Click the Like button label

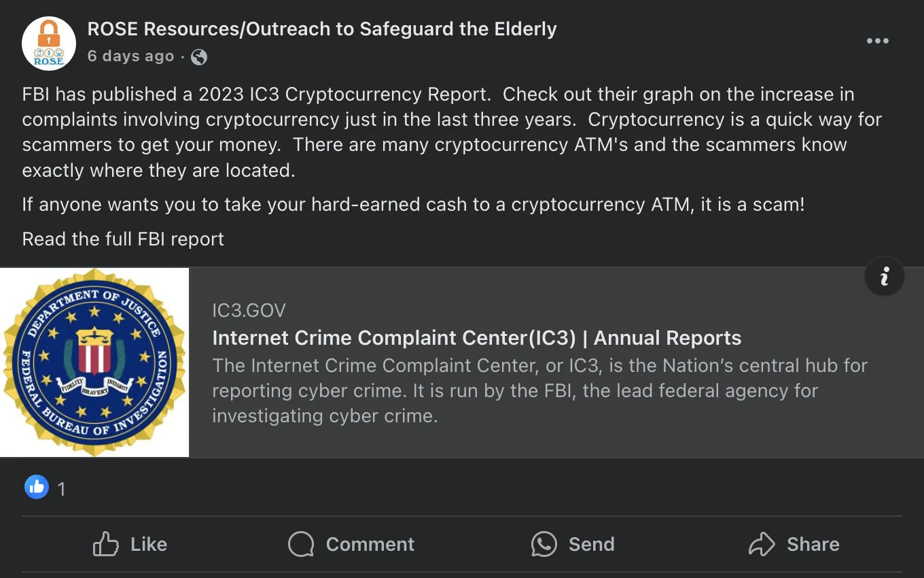tap(149, 544)
